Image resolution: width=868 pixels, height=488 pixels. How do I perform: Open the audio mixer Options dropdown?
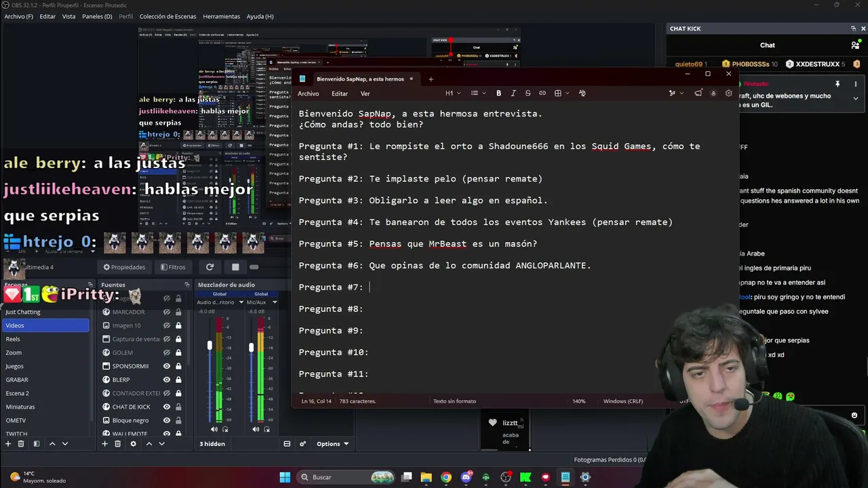click(332, 444)
